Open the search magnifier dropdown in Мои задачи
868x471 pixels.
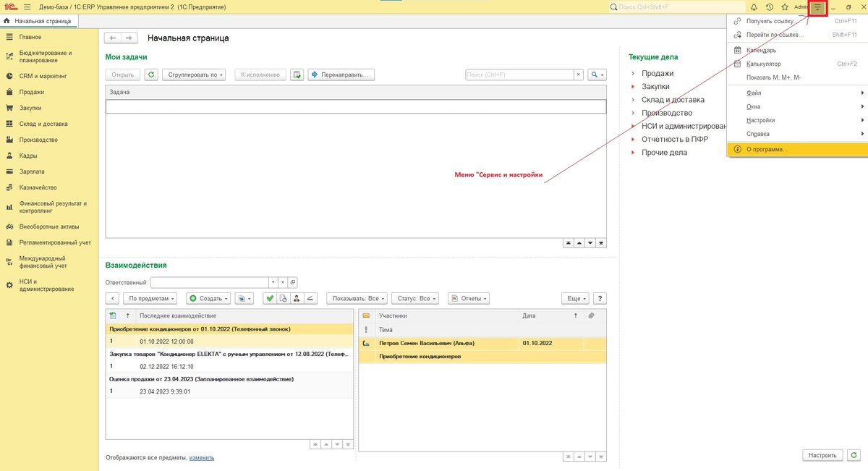(597, 75)
